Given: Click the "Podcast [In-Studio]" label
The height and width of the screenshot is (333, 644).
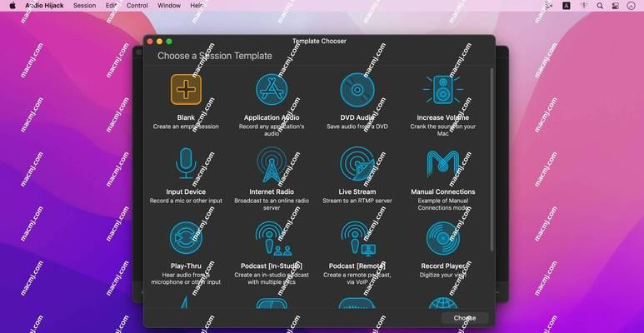Looking at the screenshot, I should pyautogui.click(x=272, y=266).
